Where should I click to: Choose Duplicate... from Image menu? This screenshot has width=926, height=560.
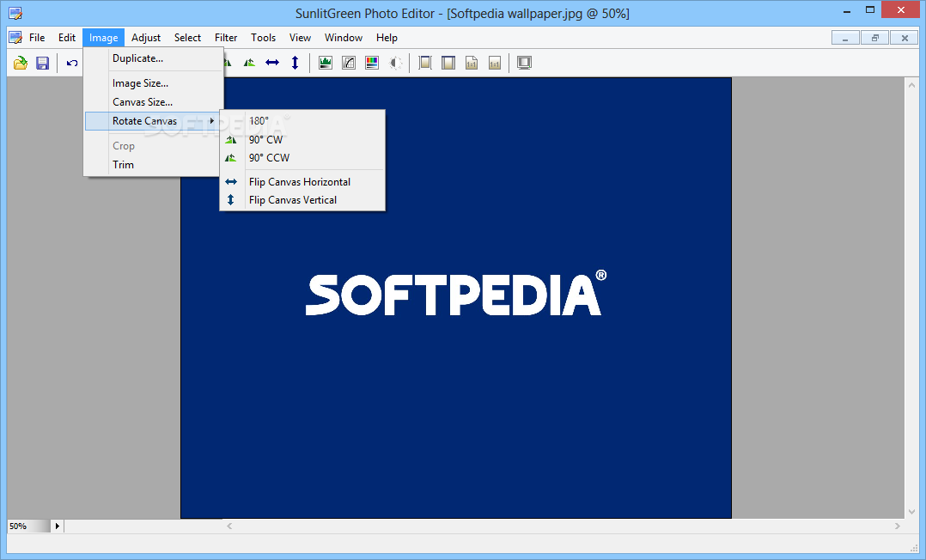point(154,58)
